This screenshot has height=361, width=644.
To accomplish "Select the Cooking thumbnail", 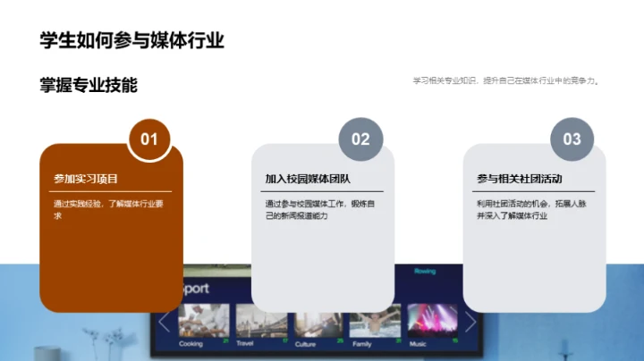I will [x=204, y=321].
